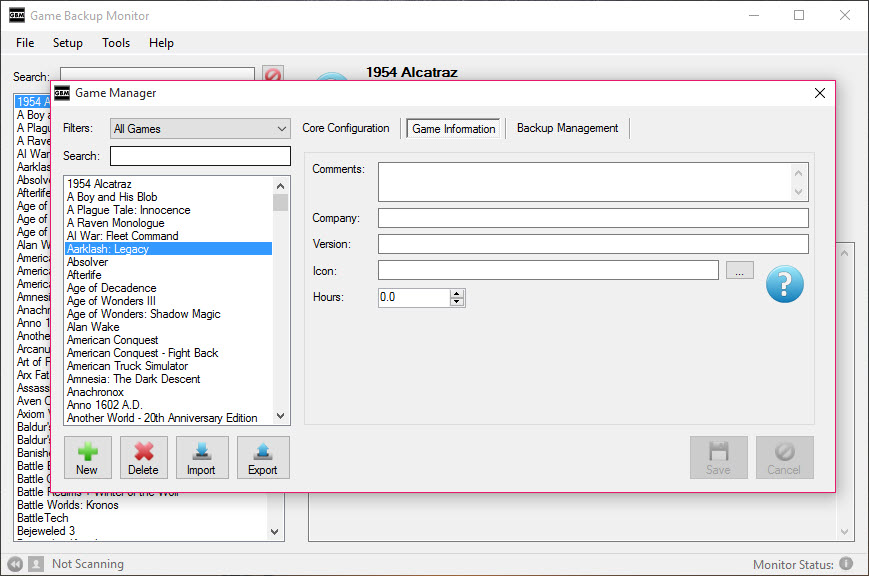The width and height of the screenshot is (869, 576).
Task: Click the Not Scanning status text
Action: coord(88,564)
